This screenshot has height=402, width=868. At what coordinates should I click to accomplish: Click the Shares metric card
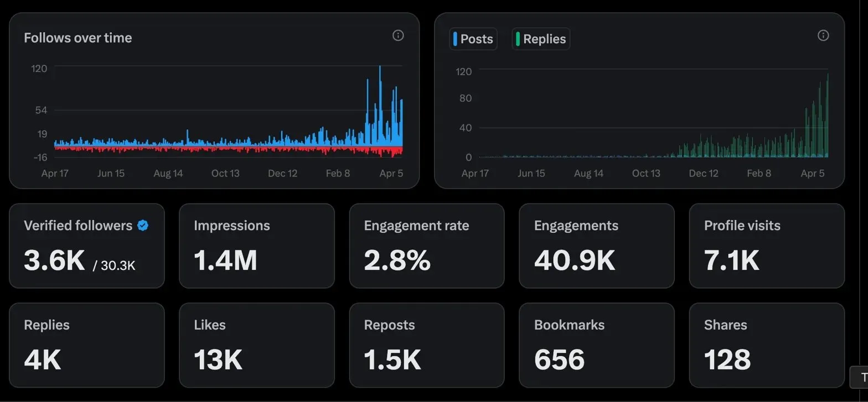point(767,345)
